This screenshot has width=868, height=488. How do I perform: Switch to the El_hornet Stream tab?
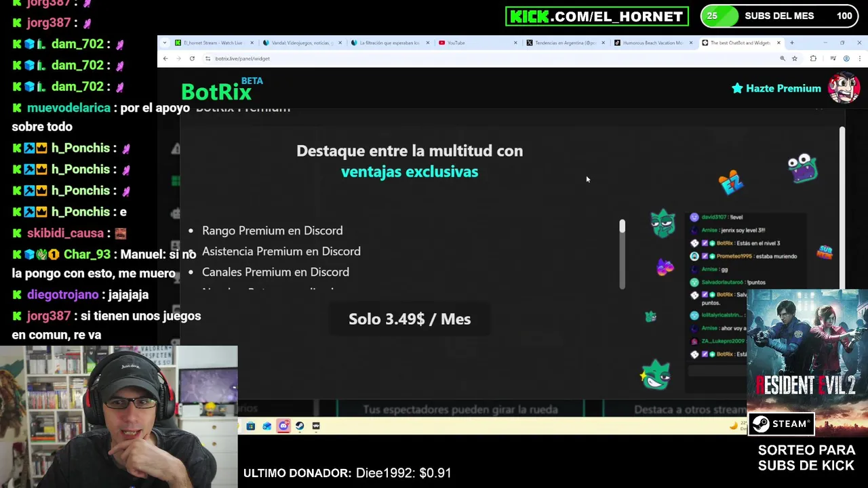[213, 43]
